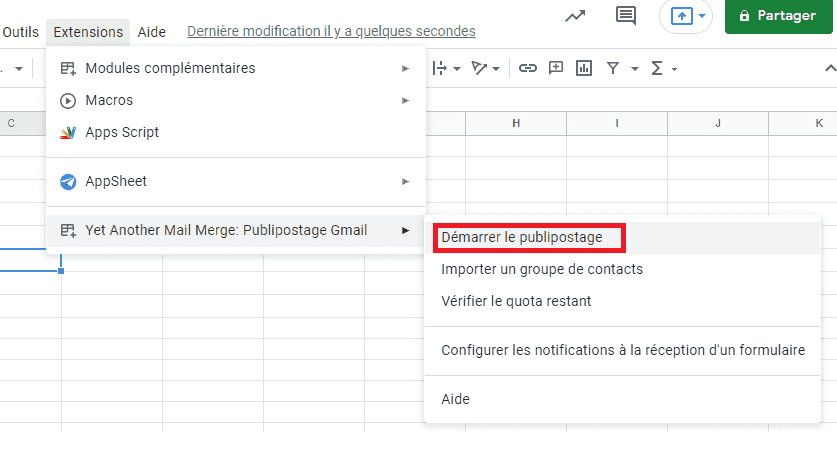Close the Extensions menu tab
837x460 pixels.
point(88,32)
